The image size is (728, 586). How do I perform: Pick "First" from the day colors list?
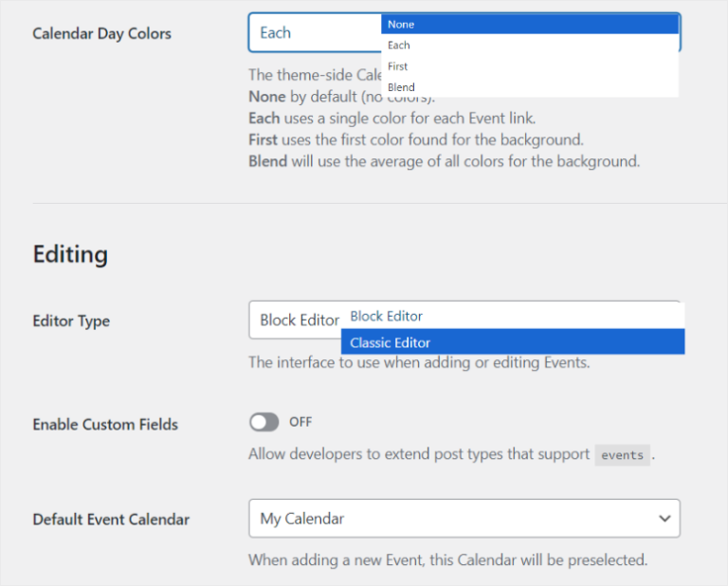tap(529, 66)
